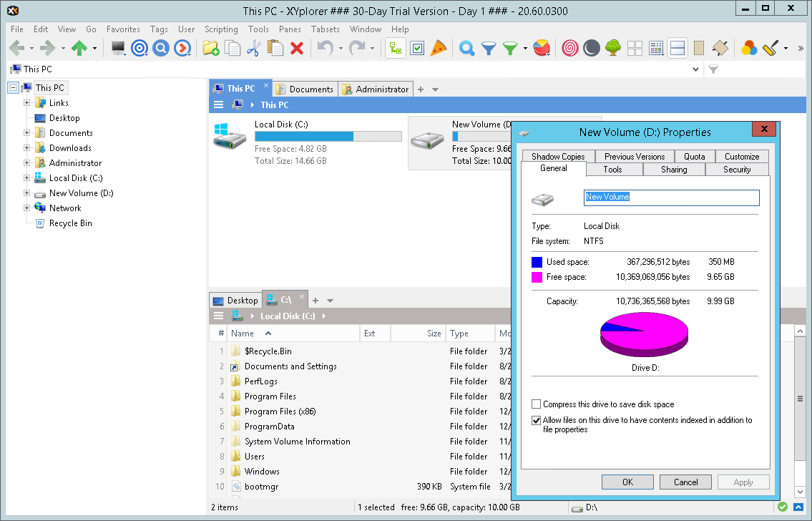Click Local Disk (C:) breadcrumb in lower pane
The image size is (812, 521).
point(288,316)
